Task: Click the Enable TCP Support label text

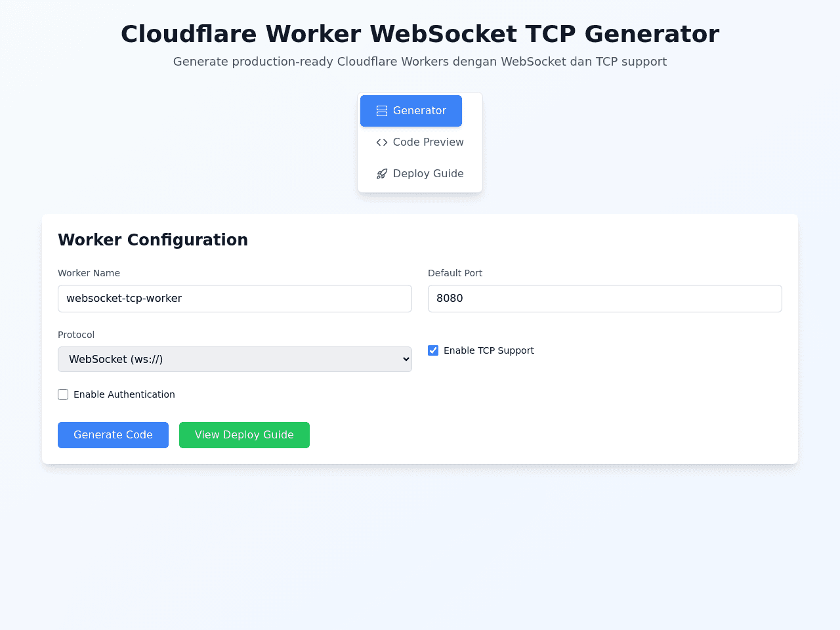Action: (489, 350)
